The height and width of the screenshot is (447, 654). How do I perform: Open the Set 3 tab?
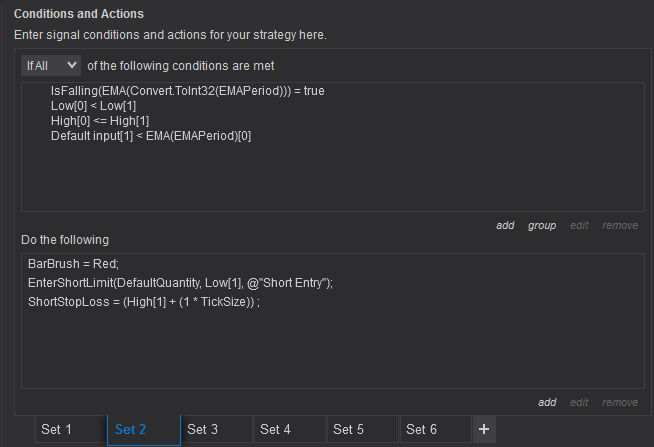[203, 429]
